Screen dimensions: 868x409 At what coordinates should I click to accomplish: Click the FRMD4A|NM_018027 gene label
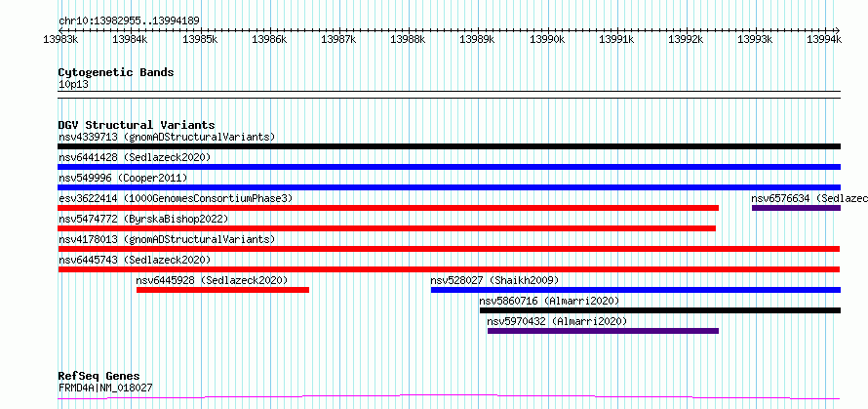[105, 388]
